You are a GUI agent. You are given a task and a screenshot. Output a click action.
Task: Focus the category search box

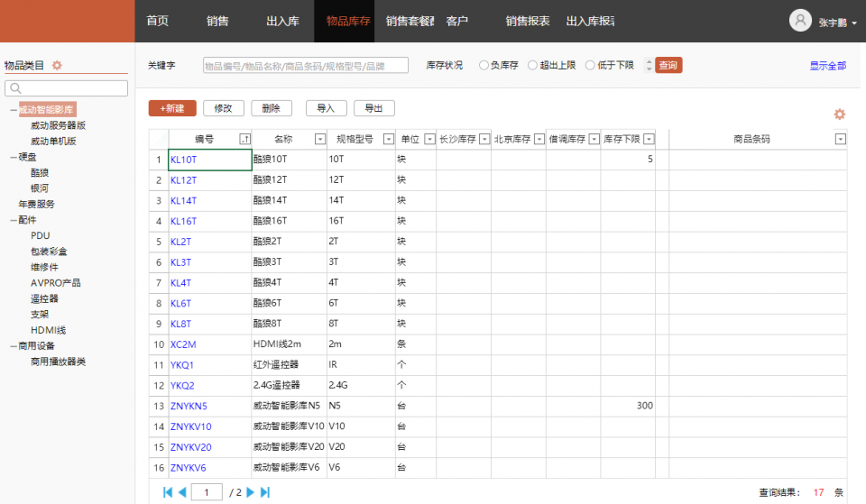(66, 88)
